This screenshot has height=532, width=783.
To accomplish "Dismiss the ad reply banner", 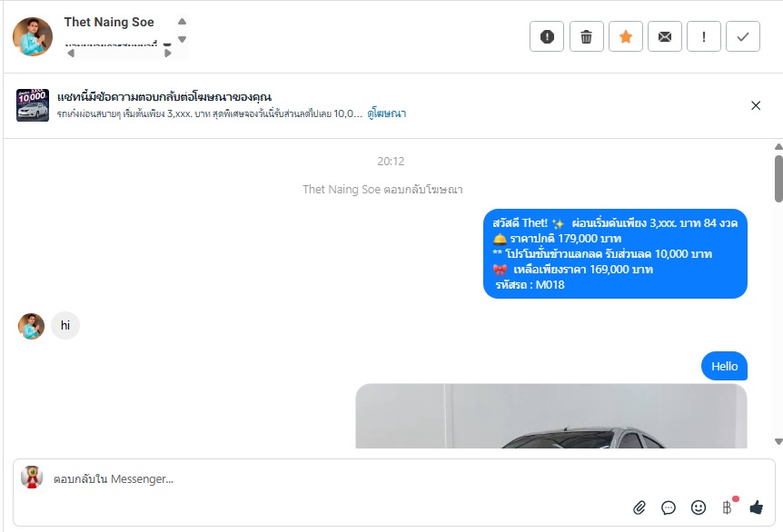I will [x=756, y=105].
